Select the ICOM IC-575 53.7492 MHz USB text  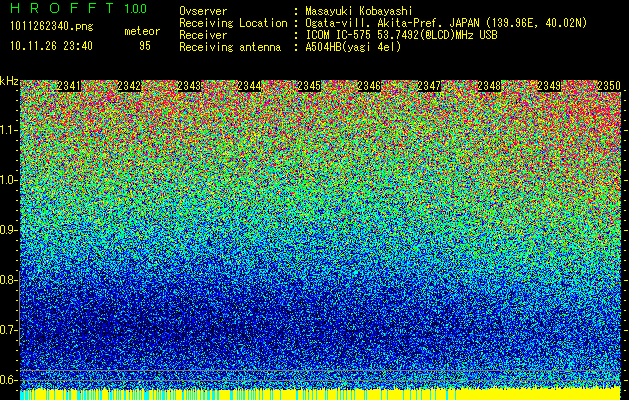401,35
